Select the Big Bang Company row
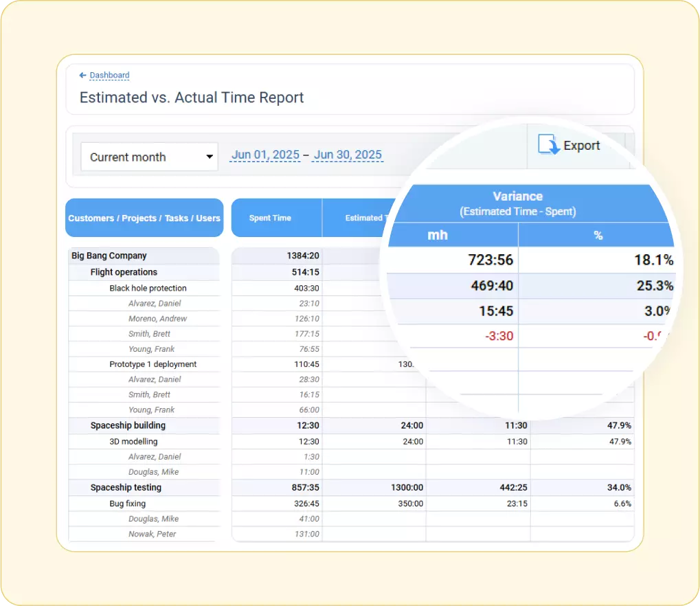This screenshot has height=606, width=700. pyautogui.click(x=109, y=256)
